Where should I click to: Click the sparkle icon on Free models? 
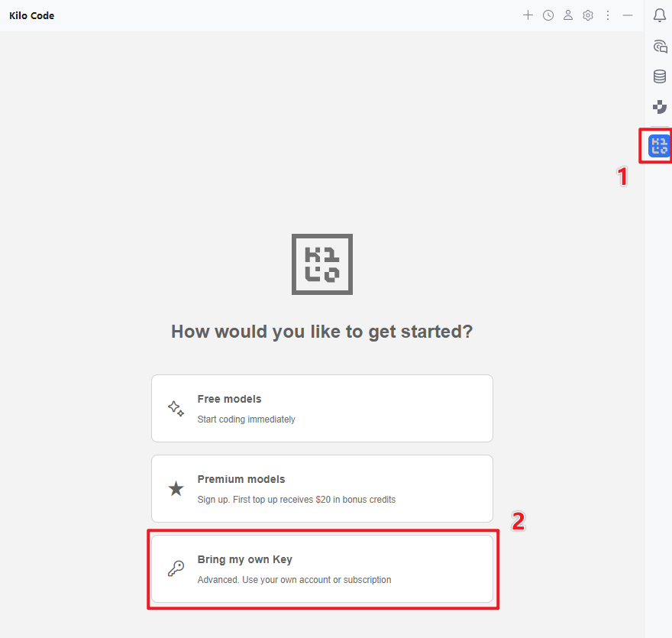click(x=176, y=409)
